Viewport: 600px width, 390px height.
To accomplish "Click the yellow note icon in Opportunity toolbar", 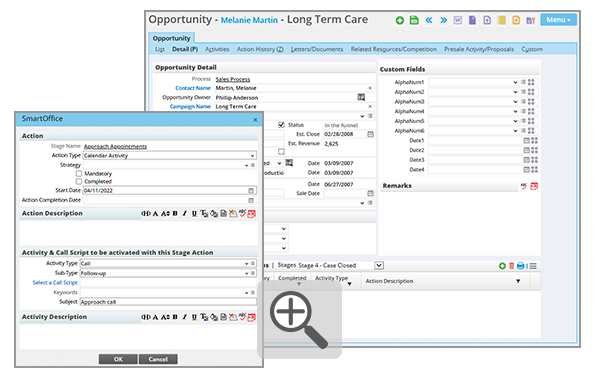I will pos(502,20).
